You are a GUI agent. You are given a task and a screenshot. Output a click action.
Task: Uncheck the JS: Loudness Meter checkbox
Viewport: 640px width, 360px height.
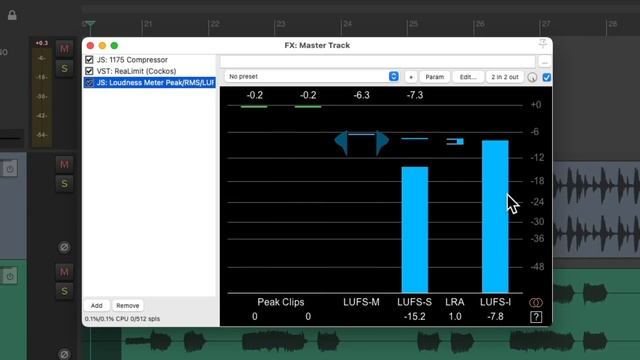pos(89,82)
